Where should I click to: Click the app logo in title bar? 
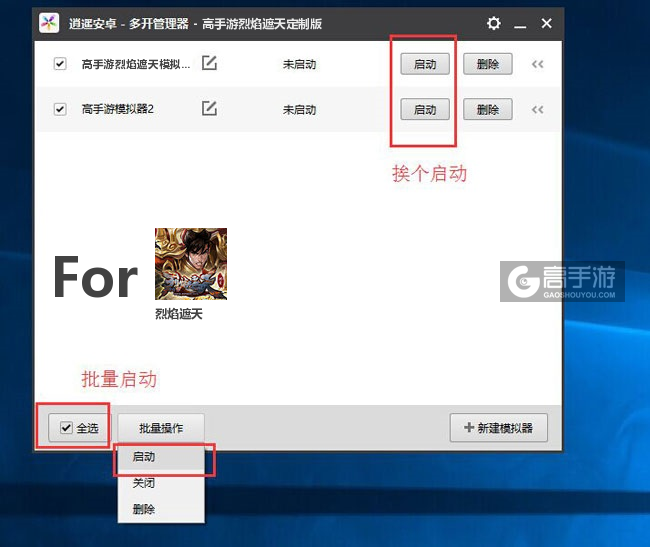[x=49, y=23]
